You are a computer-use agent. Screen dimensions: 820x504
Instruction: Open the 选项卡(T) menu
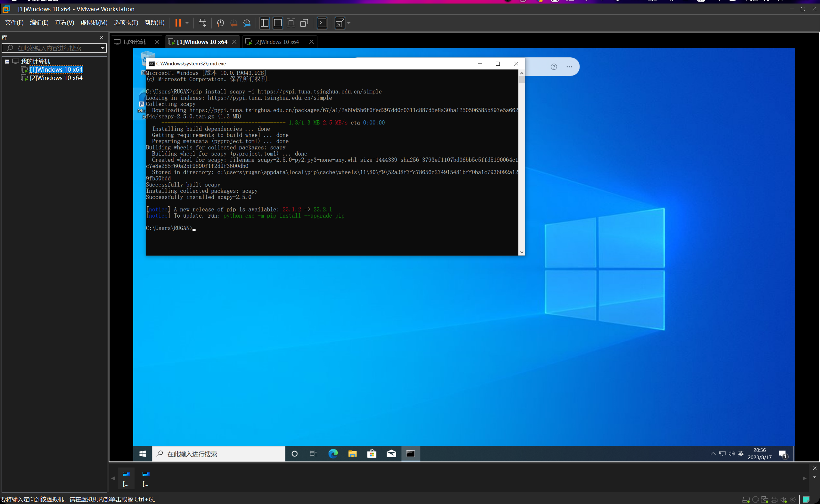coord(126,22)
